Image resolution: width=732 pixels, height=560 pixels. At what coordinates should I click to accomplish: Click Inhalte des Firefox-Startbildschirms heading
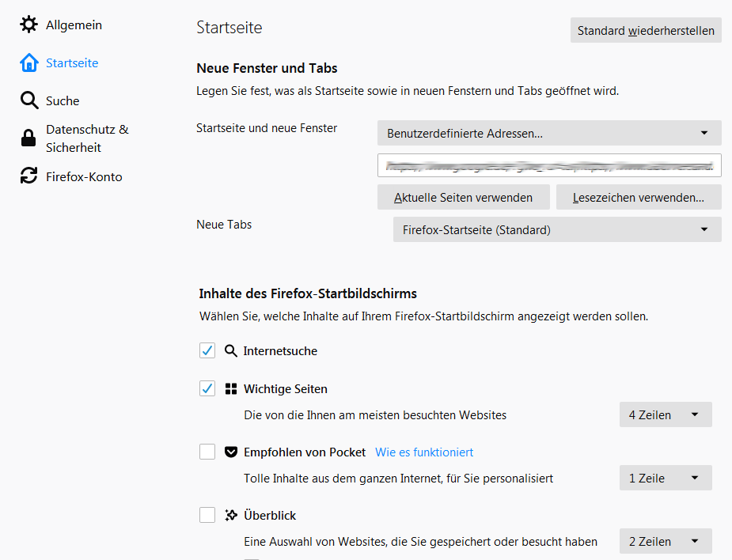coord(308,293)
